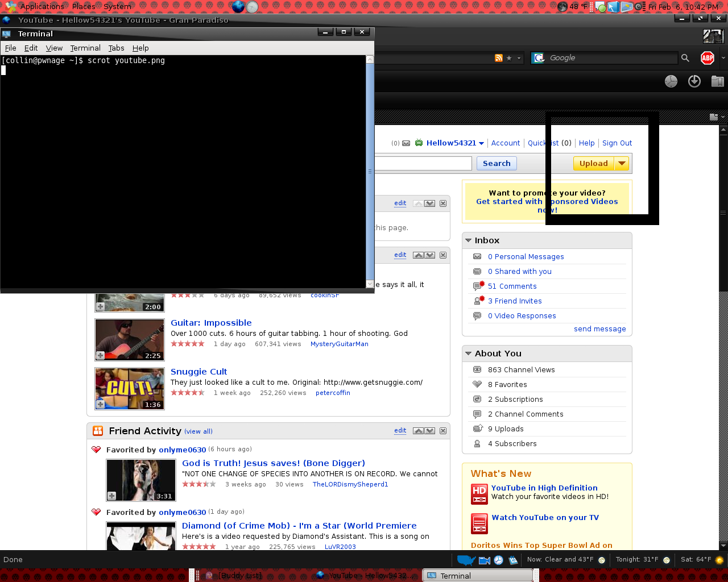Click the video camera status bar icon
728x582 pixels.
[x=485, y=560]
